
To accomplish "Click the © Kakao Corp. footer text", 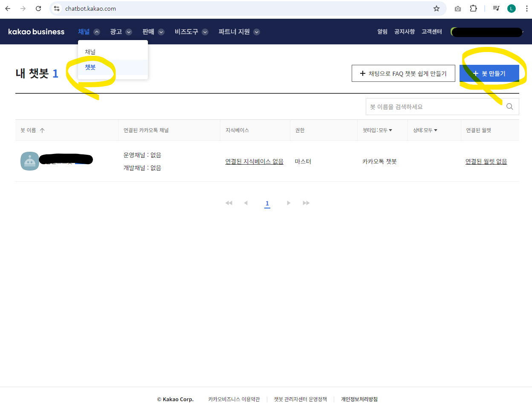I will pos(175,399).
